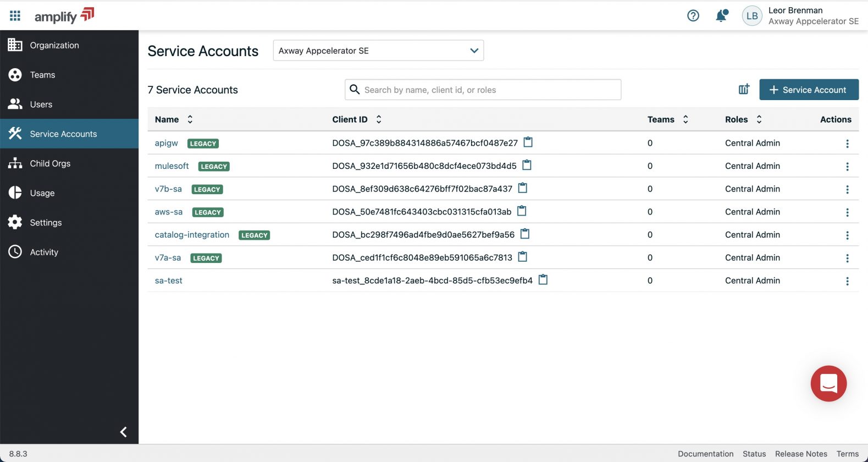Collapse the left sidebar navigation
868x462 pixels.
(x=124, y=432)
